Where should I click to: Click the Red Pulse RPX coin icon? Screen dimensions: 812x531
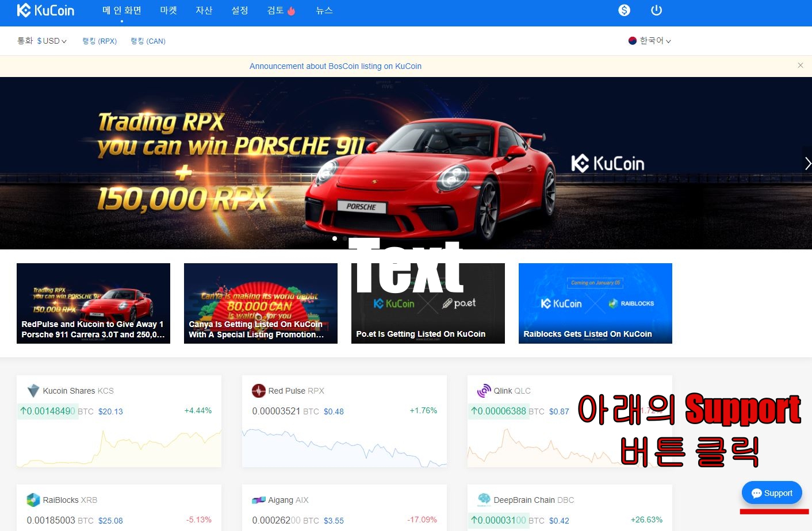259,391
